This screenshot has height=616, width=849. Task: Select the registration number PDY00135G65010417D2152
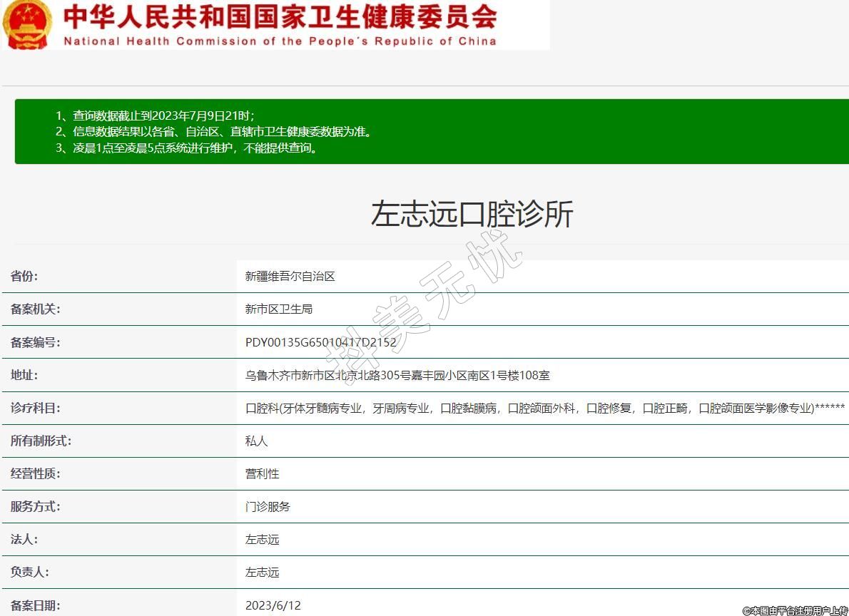tap(320, 342)
